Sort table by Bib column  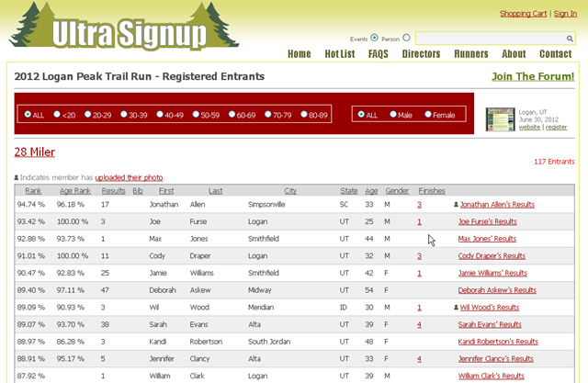(138, 191)
